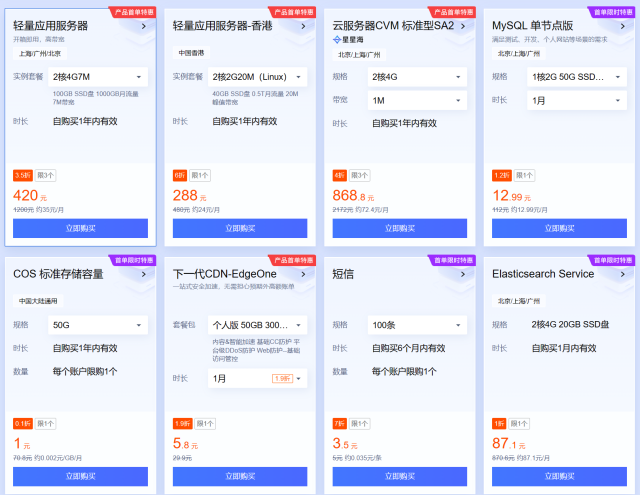Open 云服务器CVM 标准型SA2 arrow
This screenshot has height=495, width=640.
pos(463,27)
